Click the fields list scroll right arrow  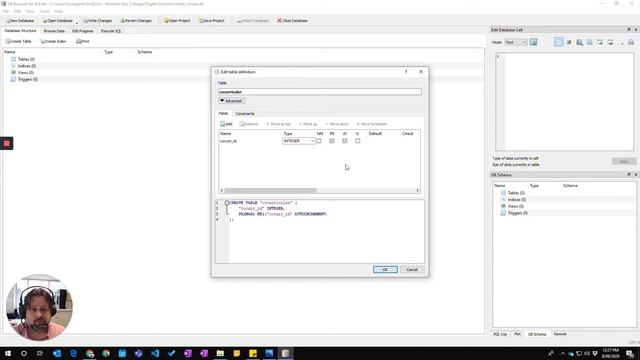418,191
